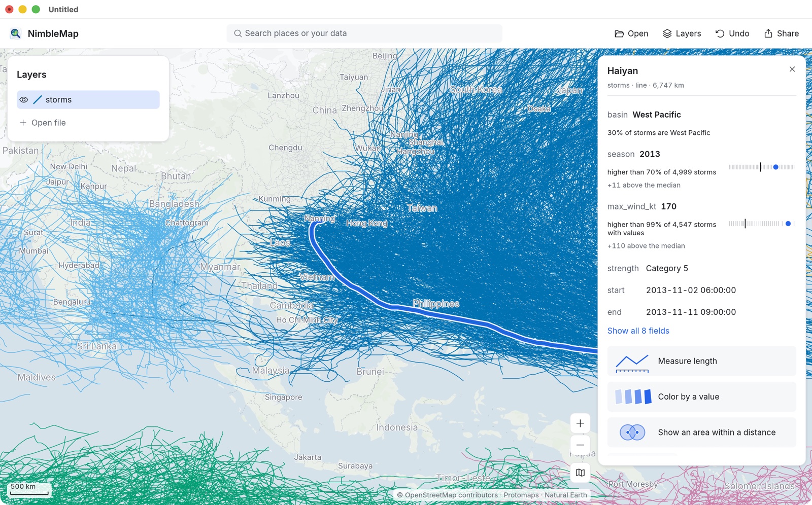Viewport: 812px width, 505px height.
Task: Click the season value 2013
Action: [650, 154]
